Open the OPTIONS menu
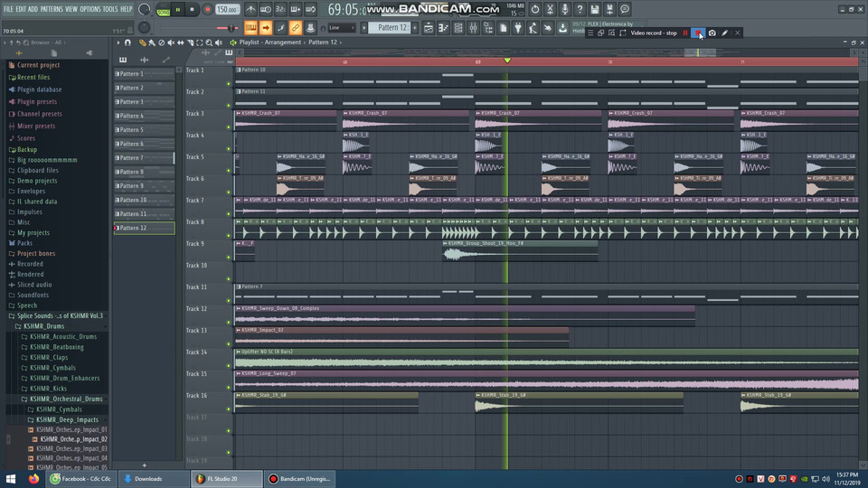Viewport: 868px width, 488px height. pyautogui.click(x=90, y=9)
